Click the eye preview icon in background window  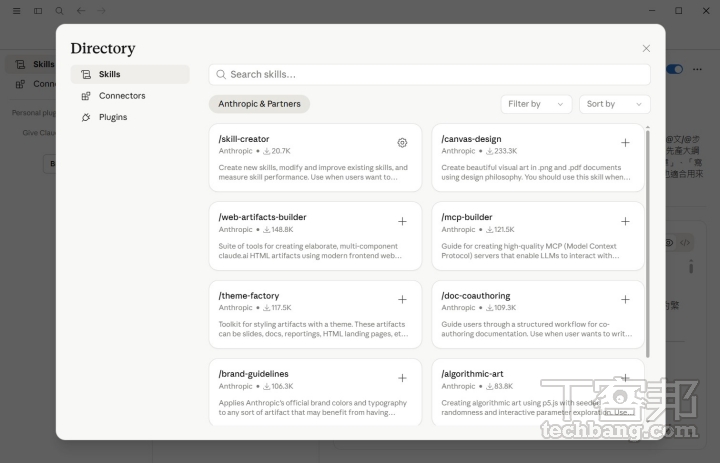click(669, 243)
